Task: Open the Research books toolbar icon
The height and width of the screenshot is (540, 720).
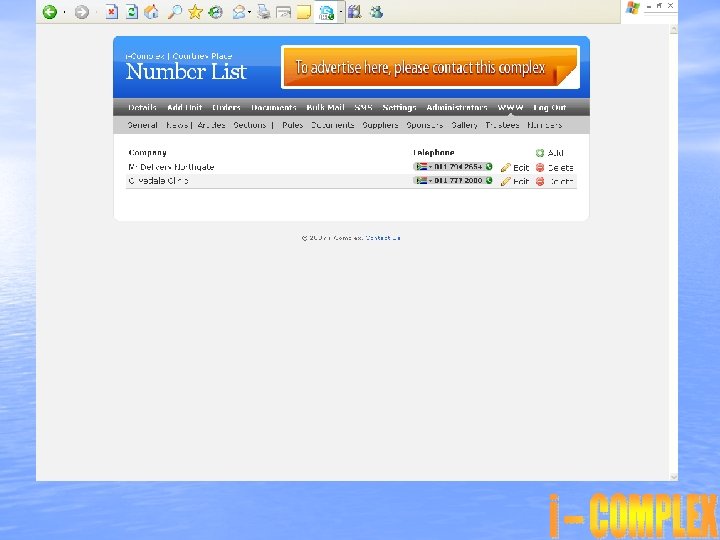Action: [x=354, y=12]
